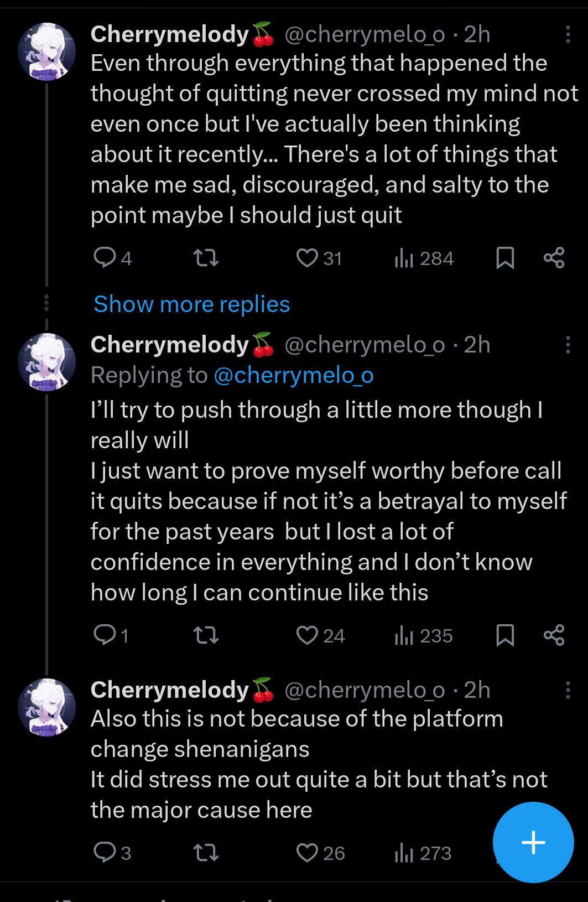The width and height of the screenshot is (588, 902).
Task: Bookmark the first tweet in thread
Action: pos(505,258)
